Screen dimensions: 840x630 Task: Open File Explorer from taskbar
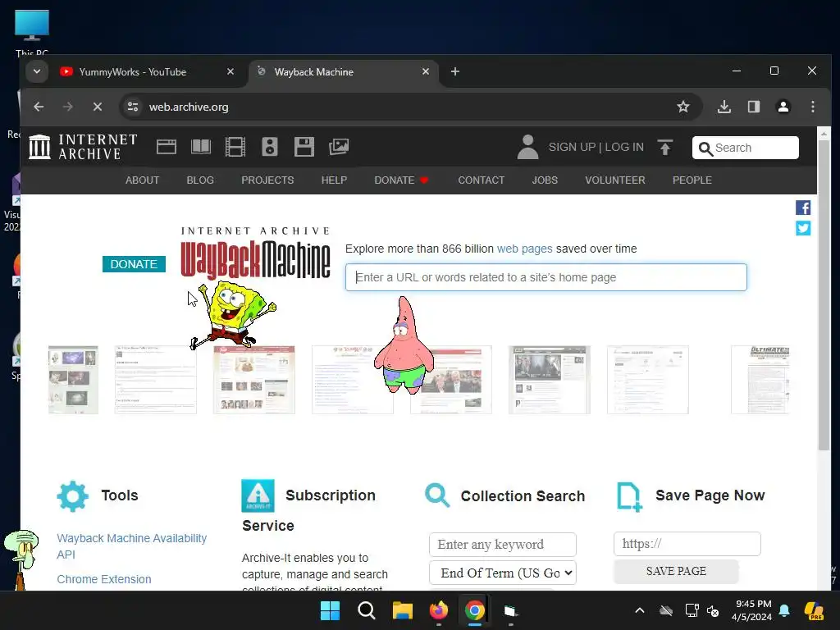tap(402, 610)
